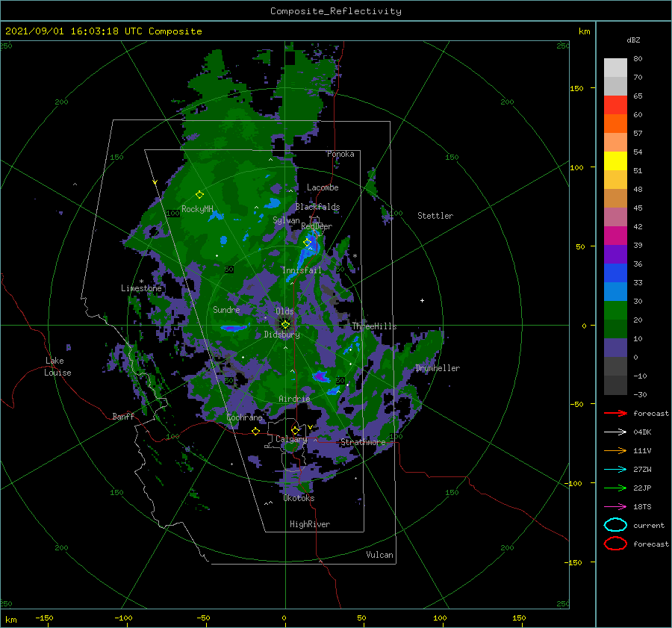Image resolution: width=672 pixels, height=628 pixels.
Task: Click the Ponoka city label
Action: pos(340,154)
